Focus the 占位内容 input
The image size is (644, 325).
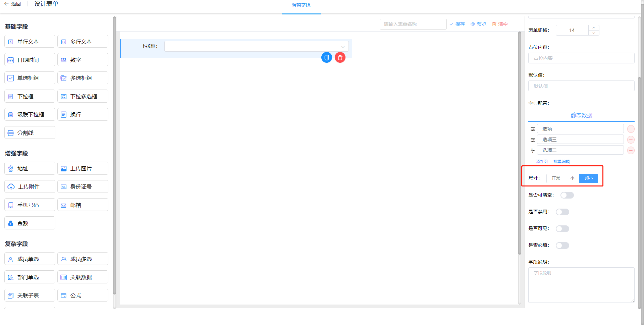pyautogui.click(x=581, y=58)
